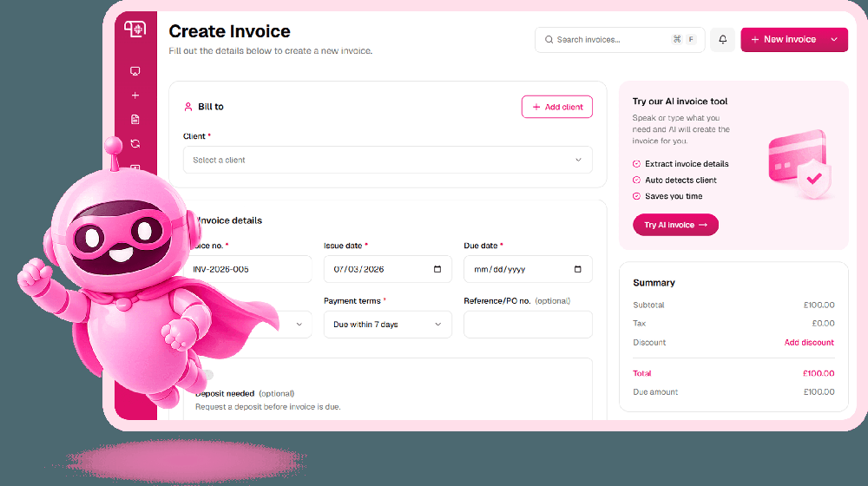Open the Issue date calendar picker icon
Viewport: 868px width, 486px height.
click(x=437, y=269)
